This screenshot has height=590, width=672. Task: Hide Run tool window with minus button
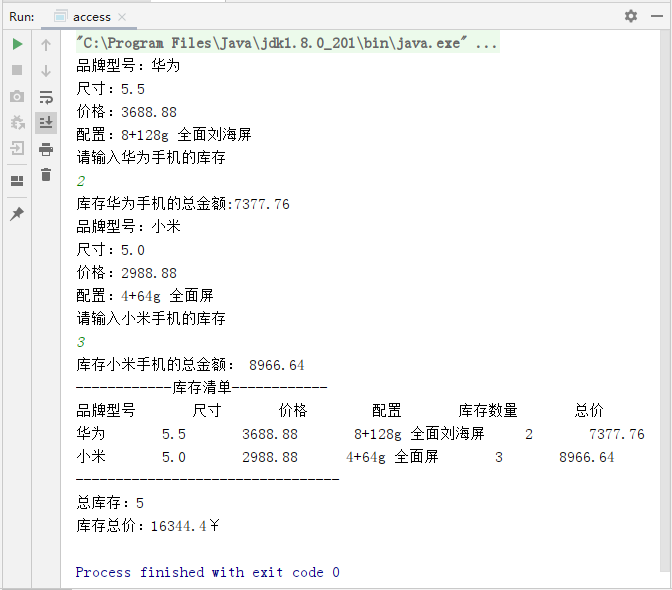coord(655,16)
